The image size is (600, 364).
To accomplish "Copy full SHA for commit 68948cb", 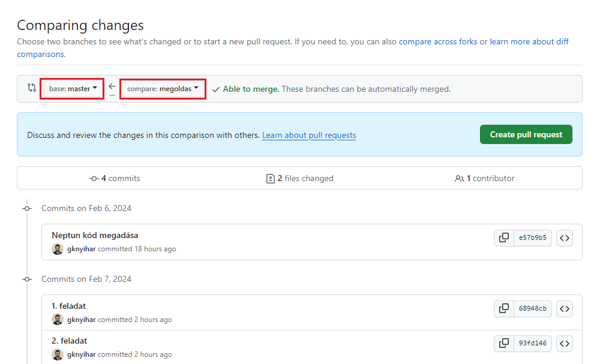I will click(504, 309).
